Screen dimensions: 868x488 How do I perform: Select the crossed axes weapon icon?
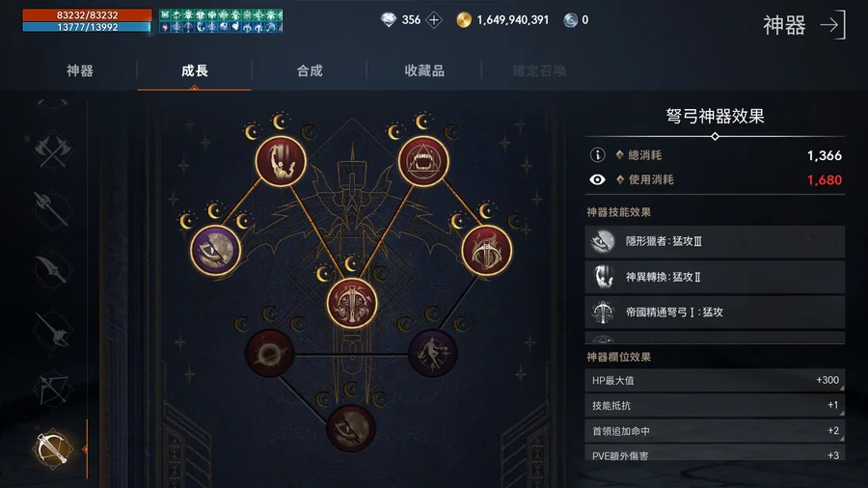53,150
